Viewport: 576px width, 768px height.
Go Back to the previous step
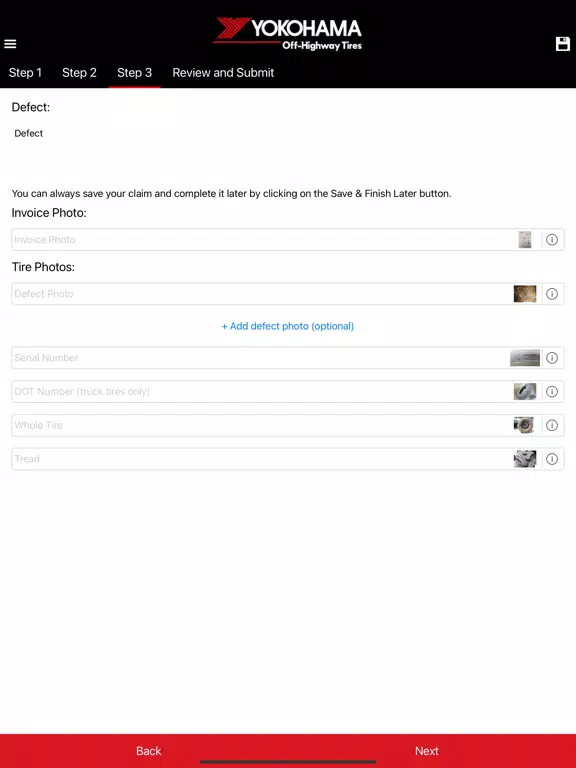click(148, 751)
